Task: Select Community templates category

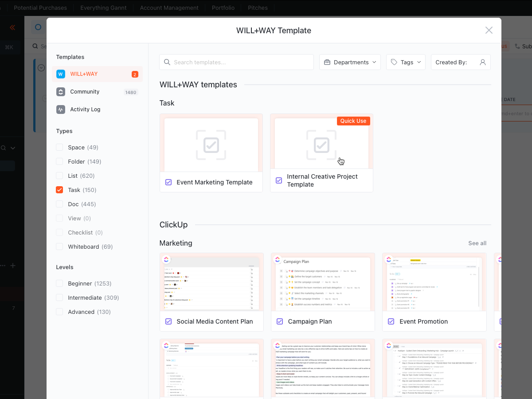Action: [97, 92]
